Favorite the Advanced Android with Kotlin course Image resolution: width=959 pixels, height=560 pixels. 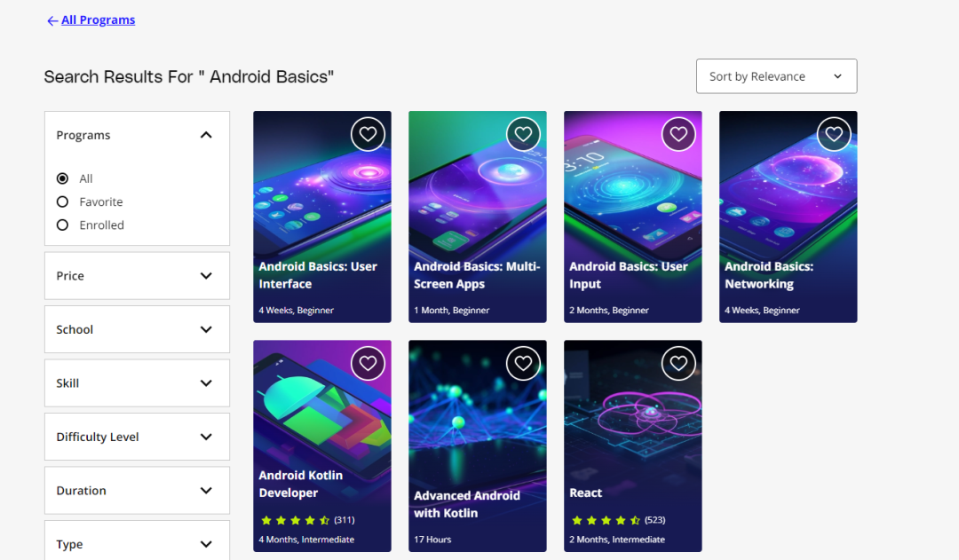523,363
